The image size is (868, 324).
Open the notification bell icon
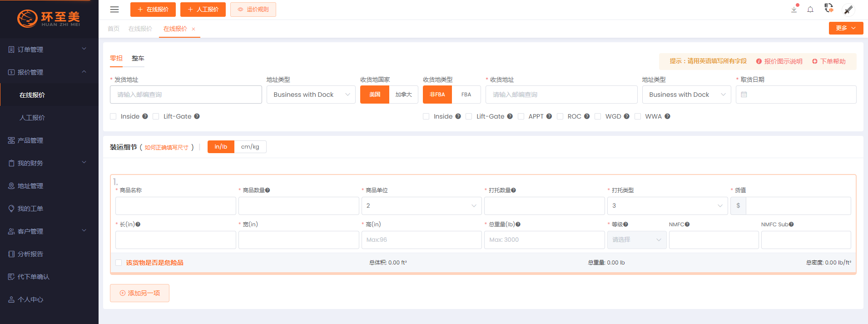tap(810, 10)
